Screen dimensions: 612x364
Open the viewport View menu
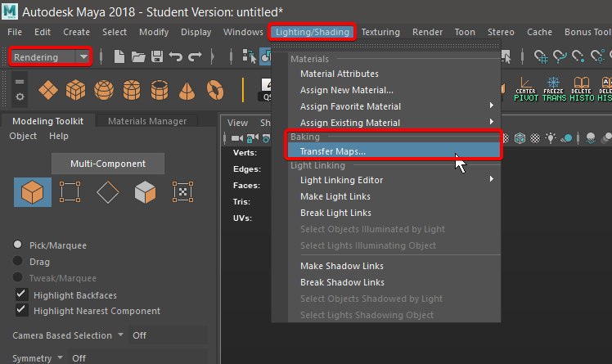237,123
